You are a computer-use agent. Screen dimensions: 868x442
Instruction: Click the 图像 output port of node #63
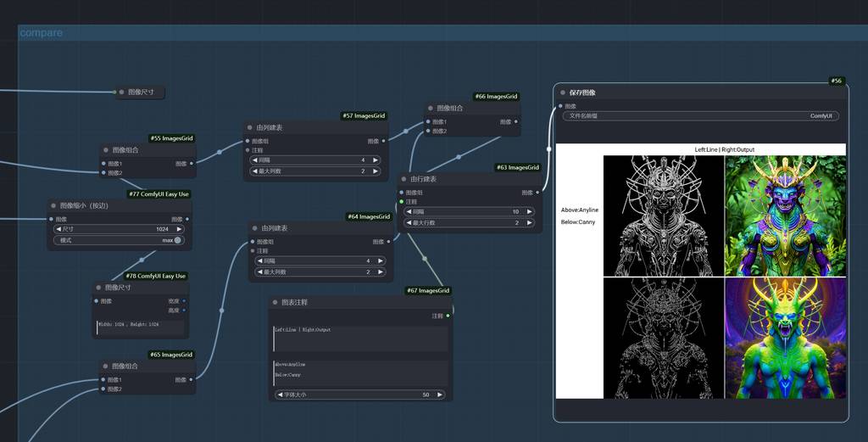tap(537, 193)
